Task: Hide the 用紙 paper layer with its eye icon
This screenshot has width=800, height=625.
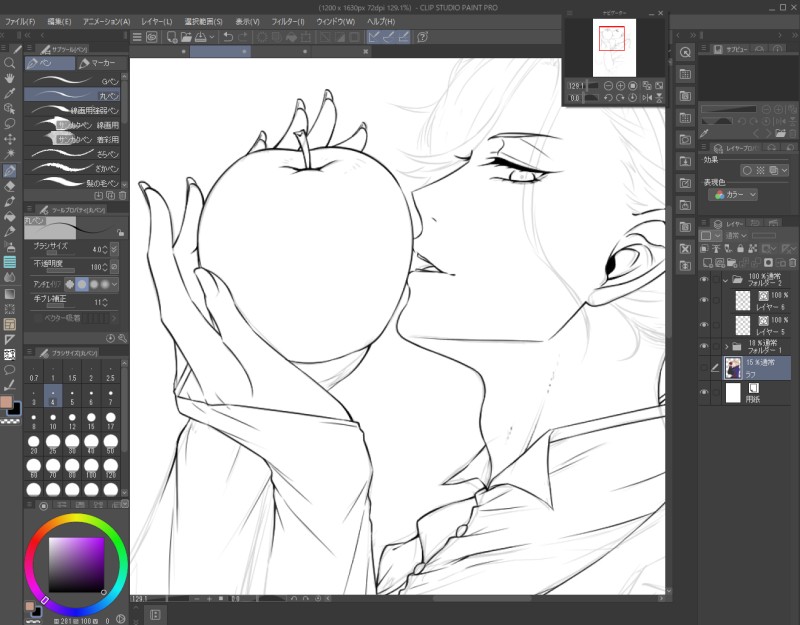Action: tap(704, 392)
